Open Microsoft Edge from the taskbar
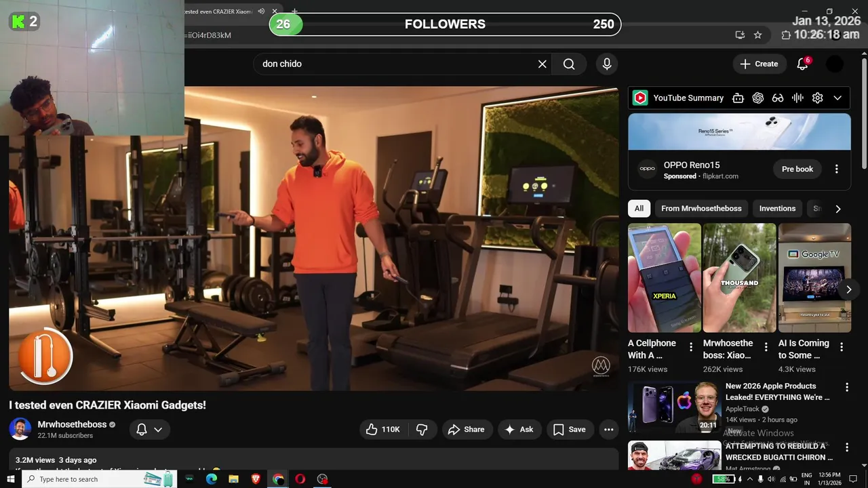 (x=212, y=479)
